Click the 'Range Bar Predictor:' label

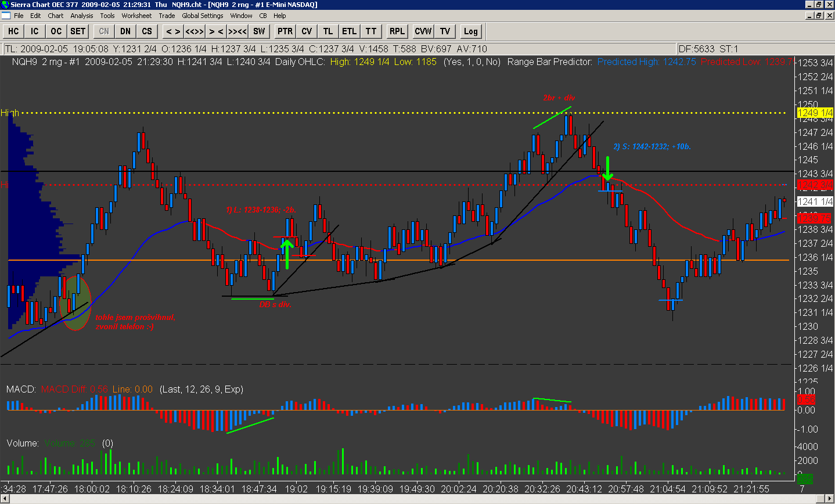pyautogui.click(x=550, y=62)
